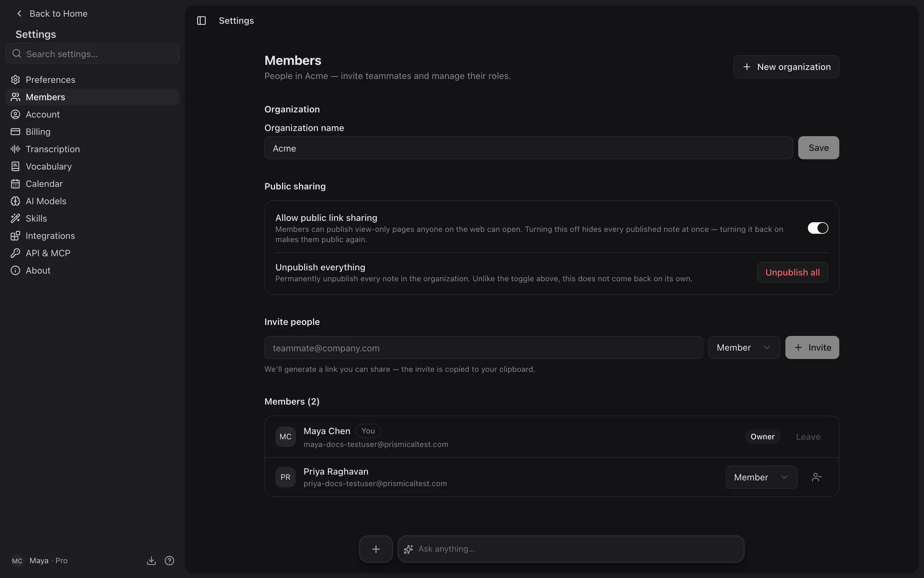Open the About section

click(92, 270)
